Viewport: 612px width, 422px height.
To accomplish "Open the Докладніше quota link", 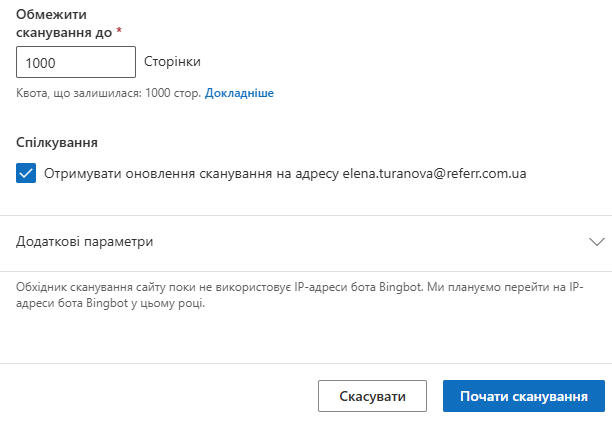I will click(240, 93).
